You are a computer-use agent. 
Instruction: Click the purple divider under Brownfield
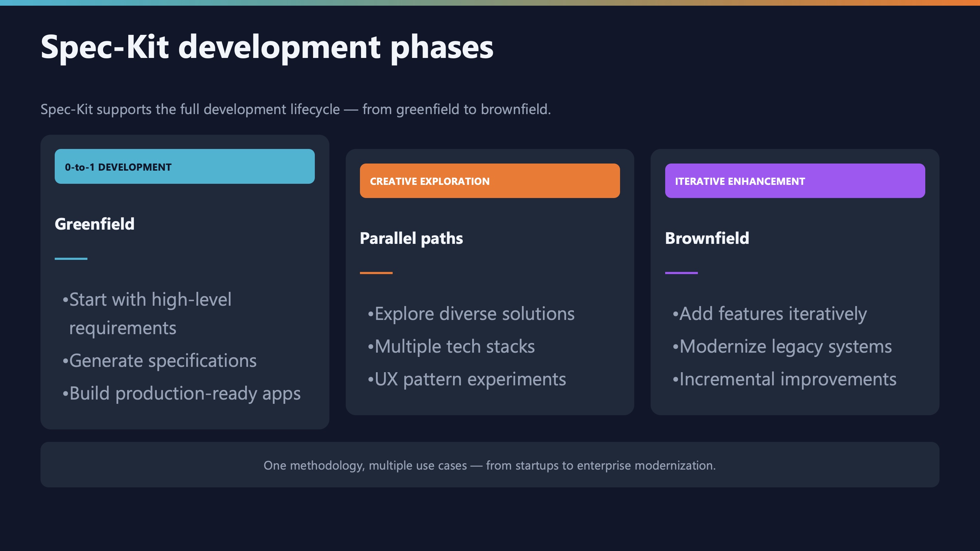click(681, 273)
